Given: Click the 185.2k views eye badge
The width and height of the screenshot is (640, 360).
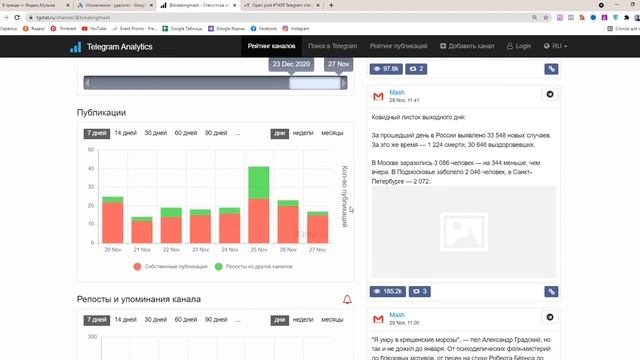Looking at the screenshot, I should click(388, 291).
